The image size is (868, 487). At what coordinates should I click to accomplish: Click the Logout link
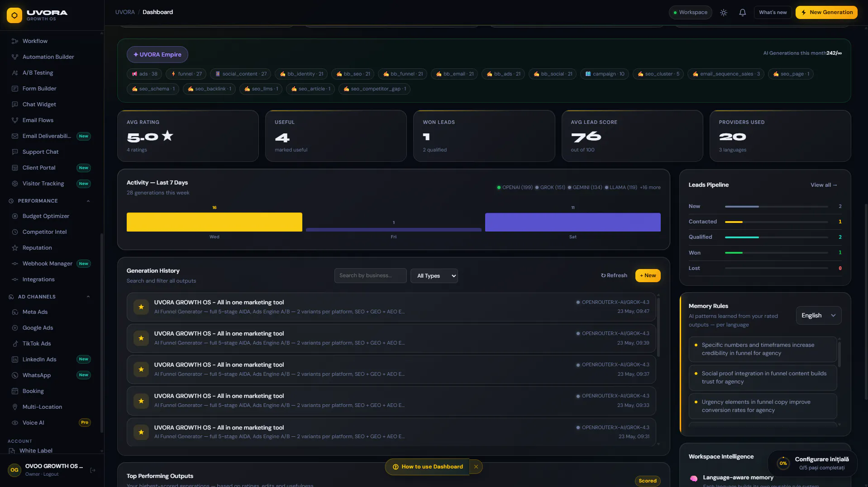[51, 474]
